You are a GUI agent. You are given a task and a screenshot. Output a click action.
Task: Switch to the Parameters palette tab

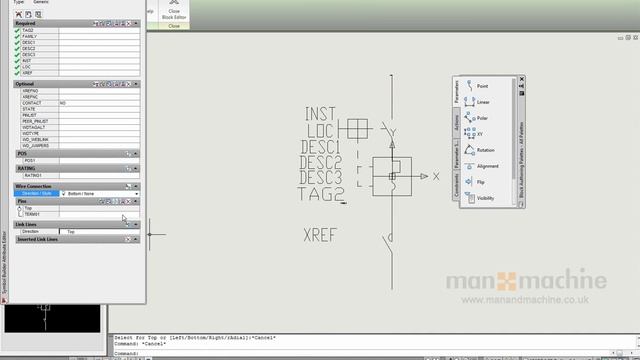coord(456,92)
